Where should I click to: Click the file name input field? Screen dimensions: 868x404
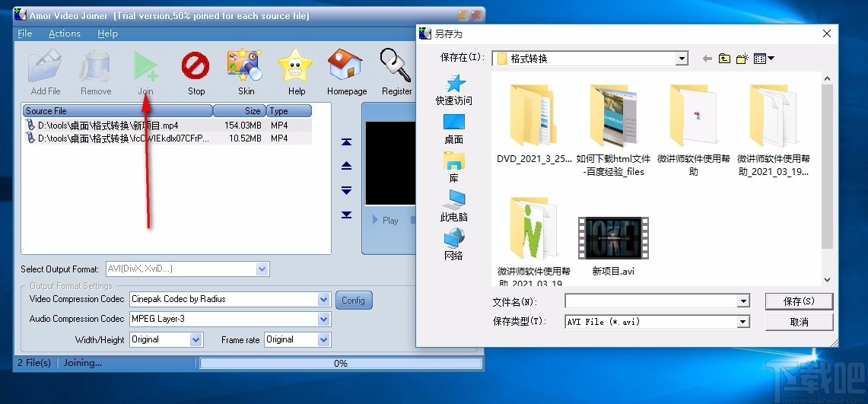tap(651, 301)
